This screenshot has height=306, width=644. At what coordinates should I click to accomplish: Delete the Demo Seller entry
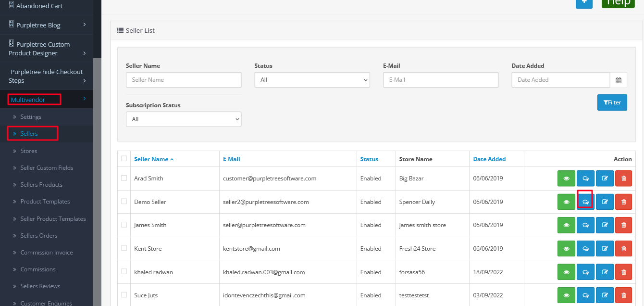point(624,202)
